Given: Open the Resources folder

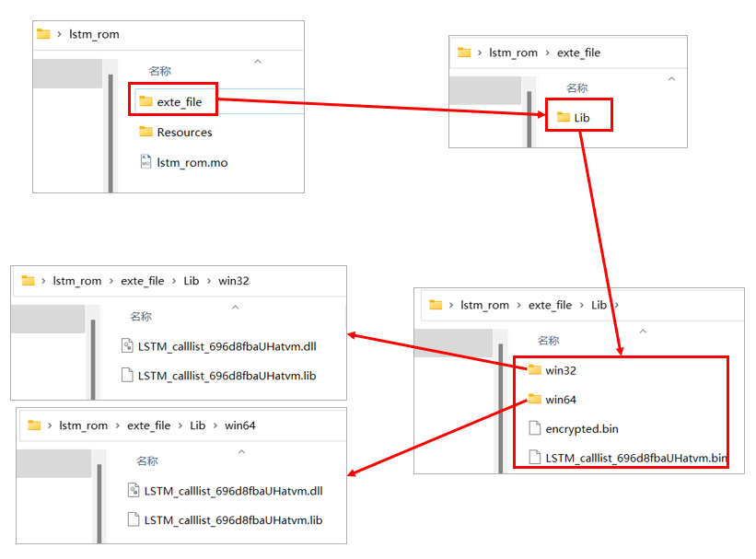Looking at the screenshot, I should (x=184, y=133).
